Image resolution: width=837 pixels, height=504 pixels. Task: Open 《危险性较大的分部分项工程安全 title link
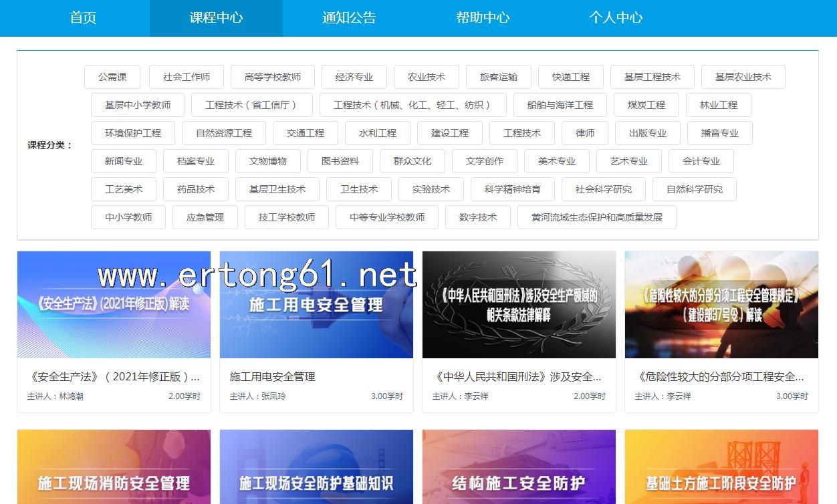pos(721,376)
